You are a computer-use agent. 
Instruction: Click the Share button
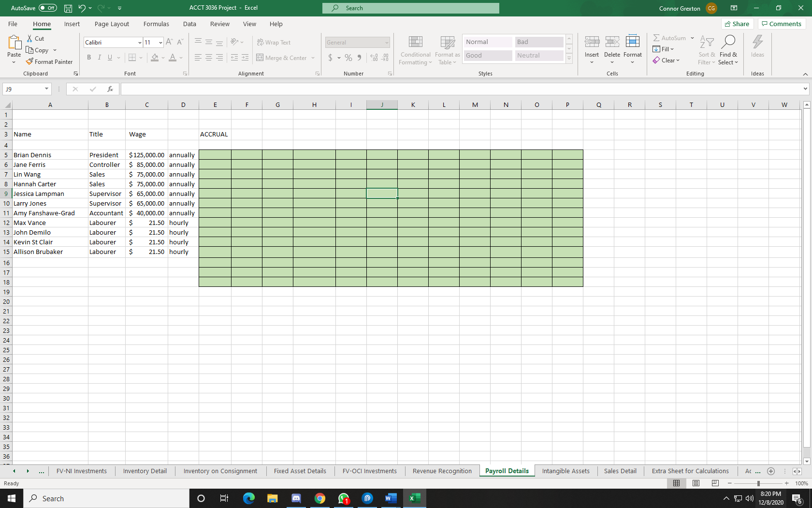pos(737,24)
